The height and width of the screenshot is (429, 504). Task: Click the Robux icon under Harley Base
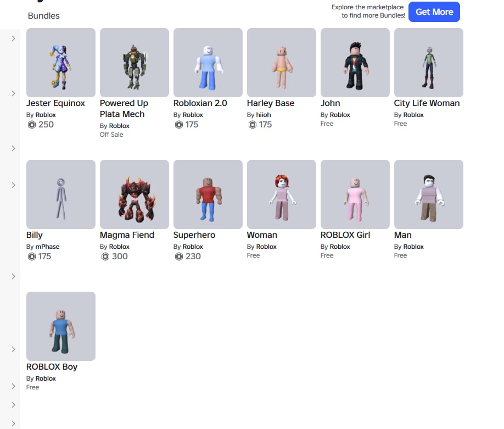253,125
